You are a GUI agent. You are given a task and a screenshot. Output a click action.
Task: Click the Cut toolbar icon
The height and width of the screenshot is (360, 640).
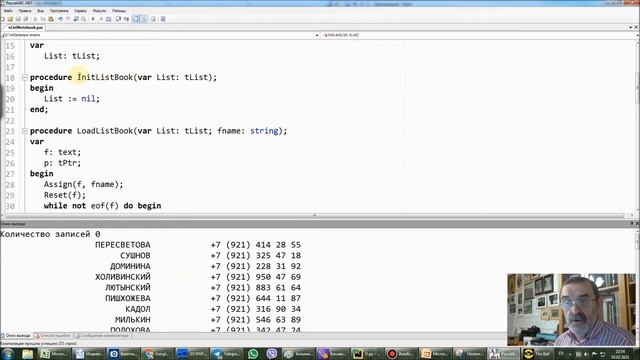pyautogui.click(x=35, y=19)
